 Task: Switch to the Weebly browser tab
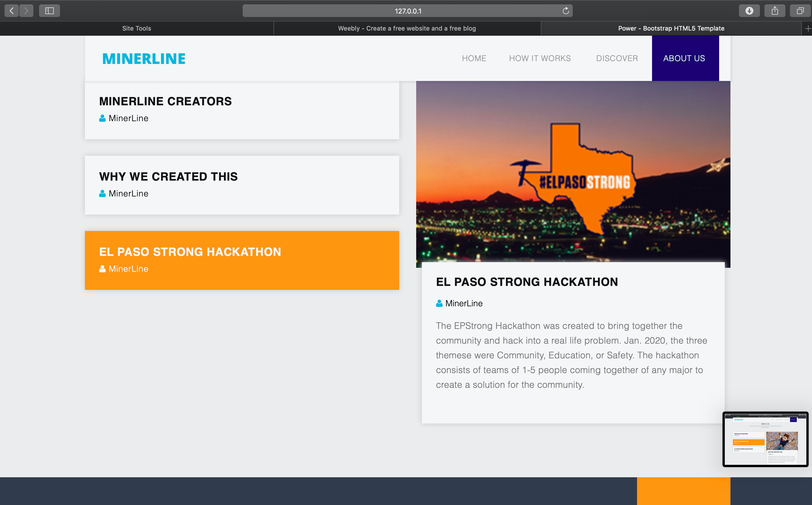[407, 28]
